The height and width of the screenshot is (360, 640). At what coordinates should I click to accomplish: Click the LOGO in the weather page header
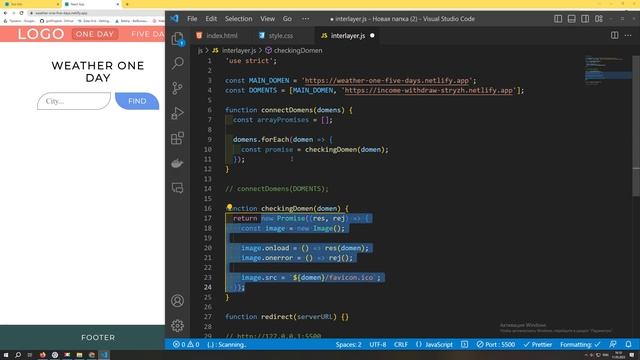pos(41,34)
